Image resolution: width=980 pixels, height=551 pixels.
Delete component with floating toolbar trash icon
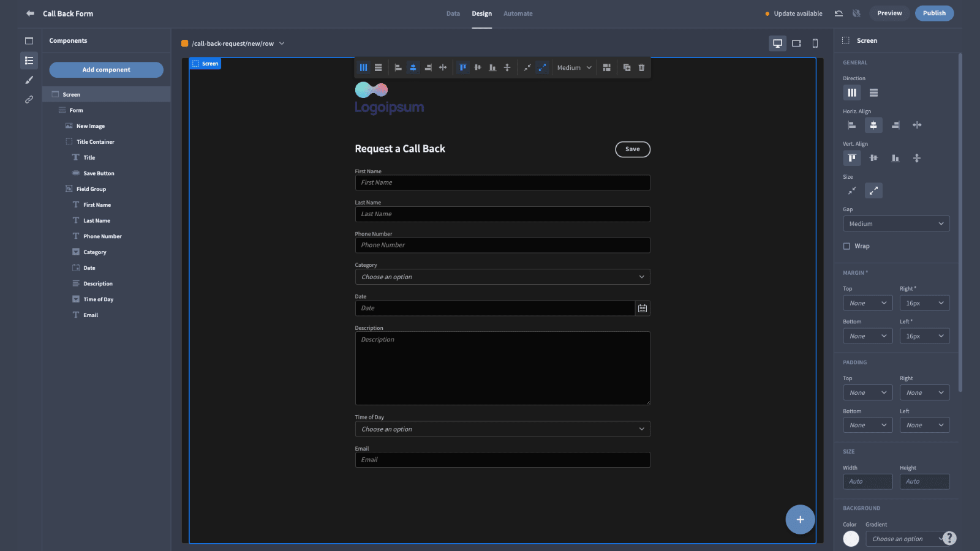641,67
